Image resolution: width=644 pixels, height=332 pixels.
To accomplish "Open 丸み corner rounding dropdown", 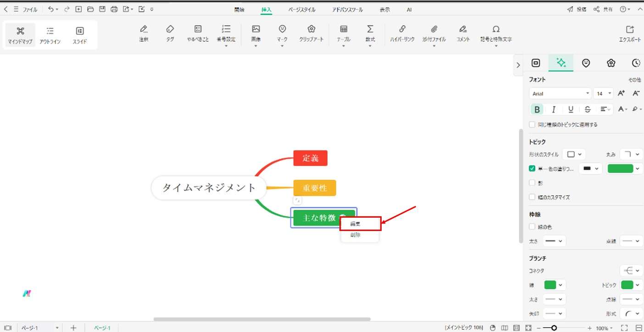I will 631,154.
